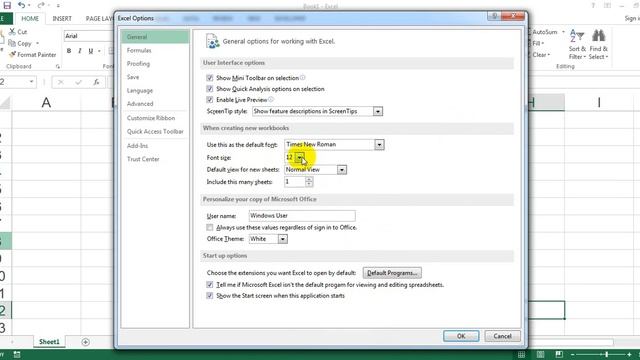Toggle Show Quick Analysis options on selection
Screen dimensions: 640x360
[x=210, y=89]
